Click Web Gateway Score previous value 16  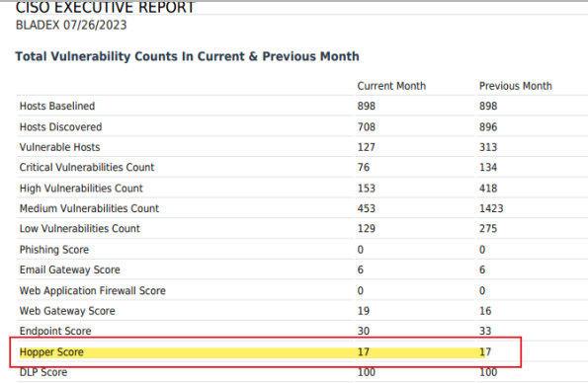tap(485, 311)
